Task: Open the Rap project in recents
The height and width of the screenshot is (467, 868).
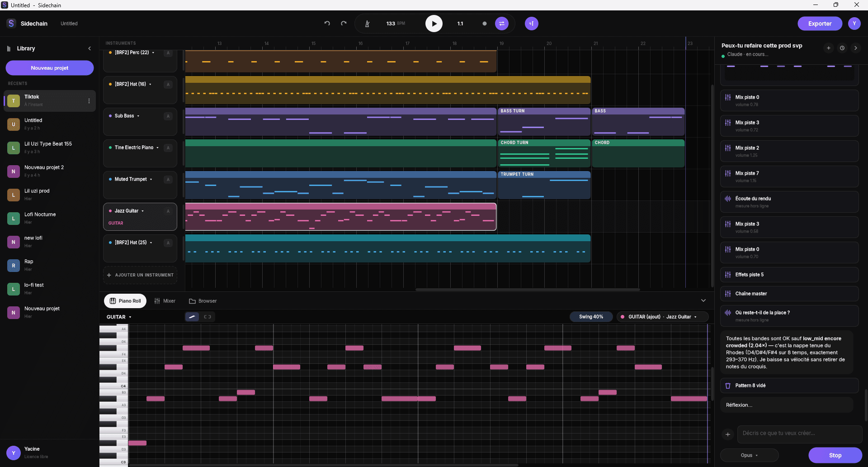Action: click(50, 265)
